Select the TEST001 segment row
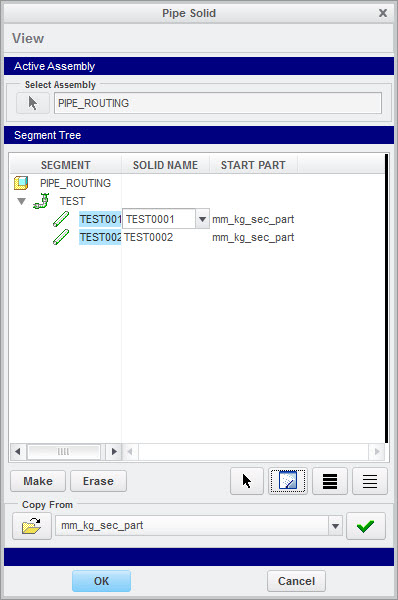Image resolution: width=398 pixels, height=600 pixels. pyautogui.click(x=100, y=219)
